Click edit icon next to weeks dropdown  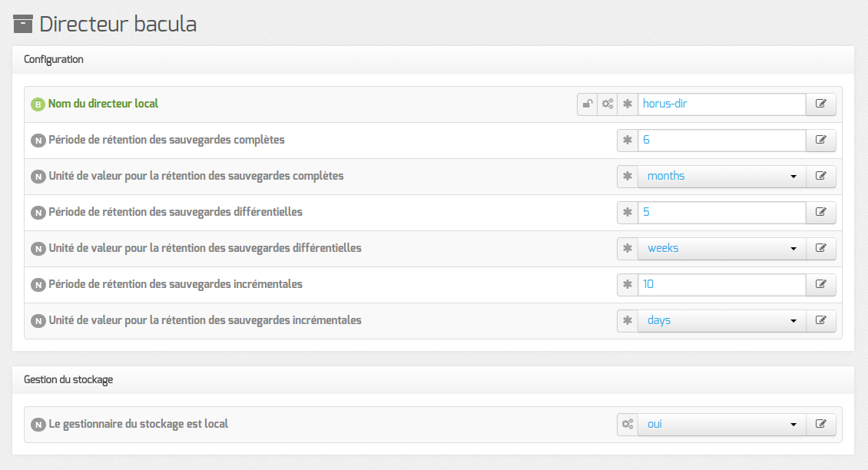[x=821, y=248]
